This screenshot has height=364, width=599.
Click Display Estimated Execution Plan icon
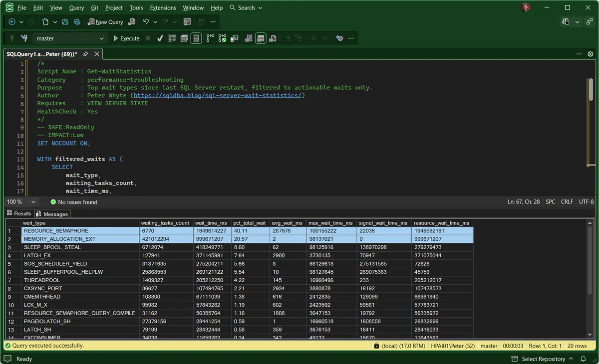point(172,38)
